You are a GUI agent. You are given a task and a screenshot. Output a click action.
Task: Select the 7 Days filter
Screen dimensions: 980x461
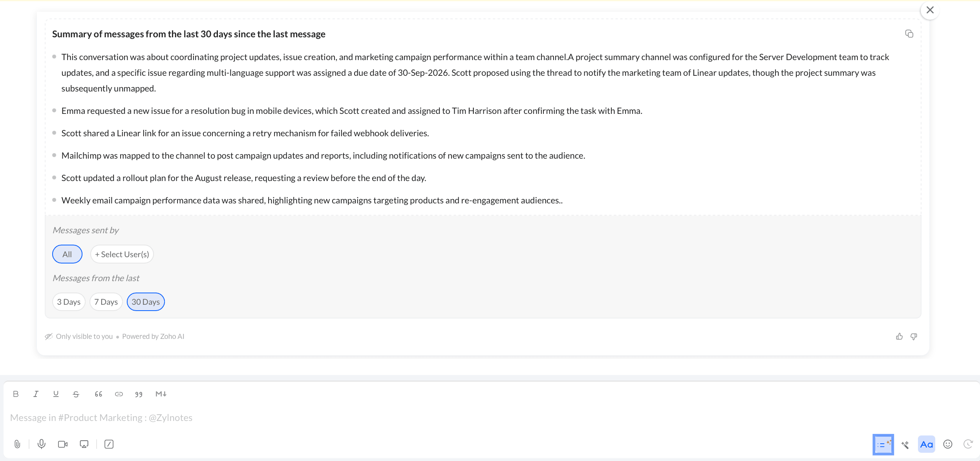point(106,302)
